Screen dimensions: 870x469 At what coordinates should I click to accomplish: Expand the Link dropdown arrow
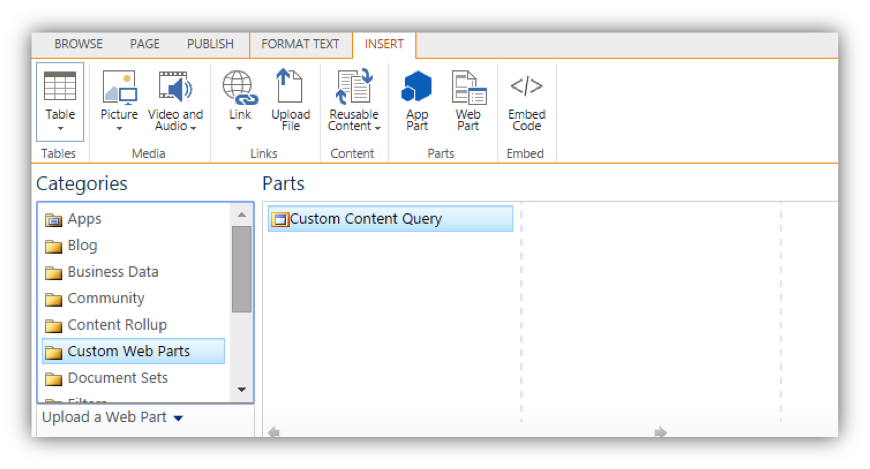click(x=239, y=129)
